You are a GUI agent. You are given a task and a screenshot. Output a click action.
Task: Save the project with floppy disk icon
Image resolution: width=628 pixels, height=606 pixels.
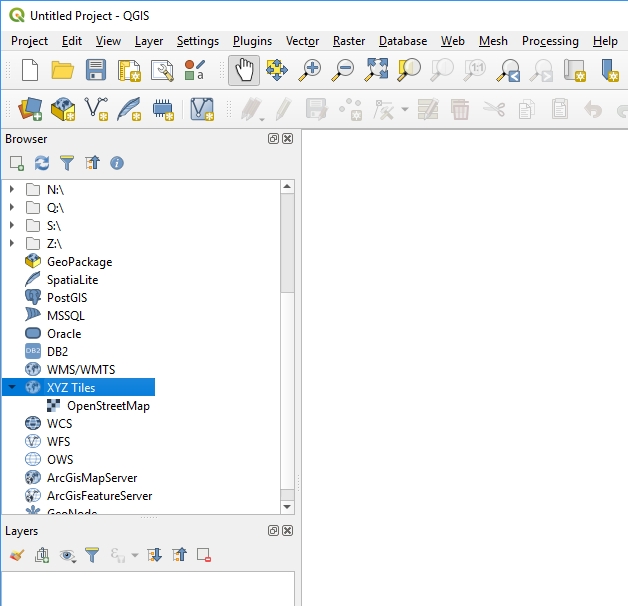click(x=95, y=70)
